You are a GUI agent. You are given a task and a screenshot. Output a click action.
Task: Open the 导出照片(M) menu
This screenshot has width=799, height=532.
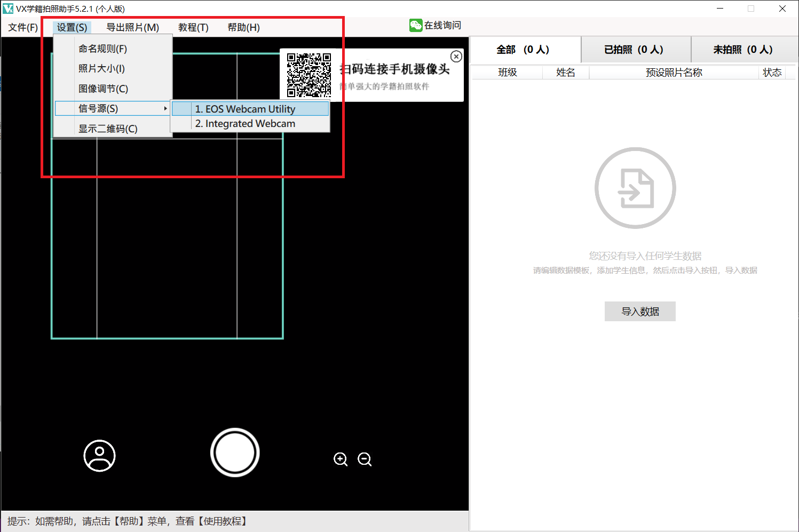[133, 27]
